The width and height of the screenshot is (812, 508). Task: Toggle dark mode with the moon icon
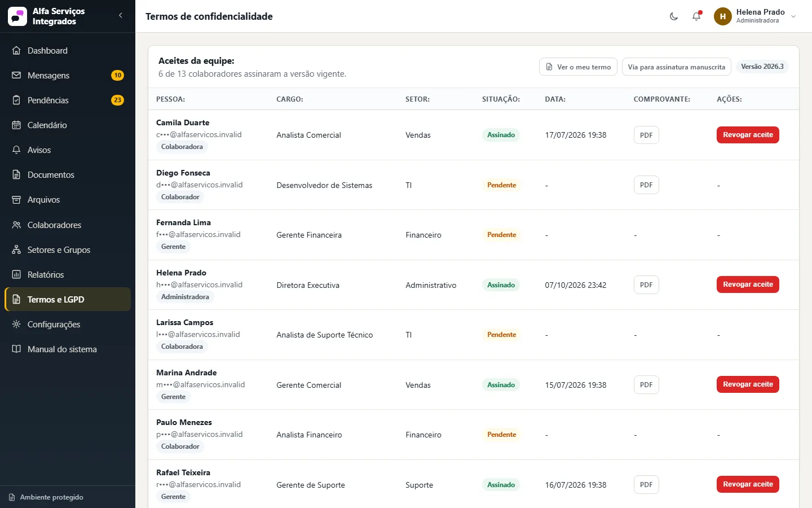(674, 16)
